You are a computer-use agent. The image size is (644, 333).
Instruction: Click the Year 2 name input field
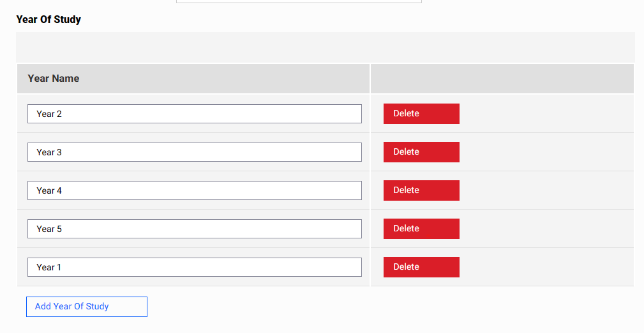click(x=194, y=114)
